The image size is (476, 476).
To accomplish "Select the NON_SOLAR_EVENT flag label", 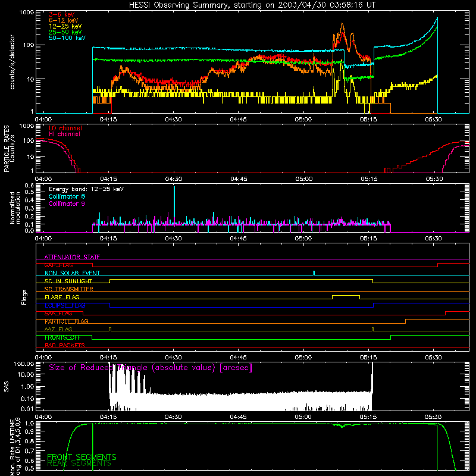I will point(72,273).
